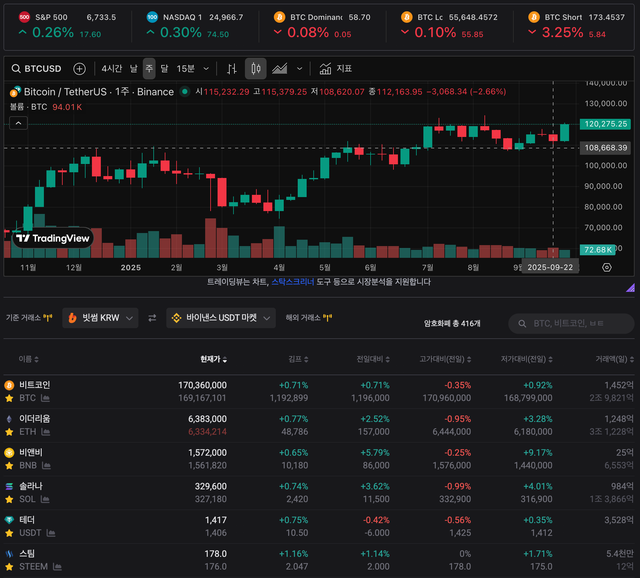The width and height of the screenshot is (640, 578).
Task: Open the indicators (지표) panel
Action: [x=336, y=69]
